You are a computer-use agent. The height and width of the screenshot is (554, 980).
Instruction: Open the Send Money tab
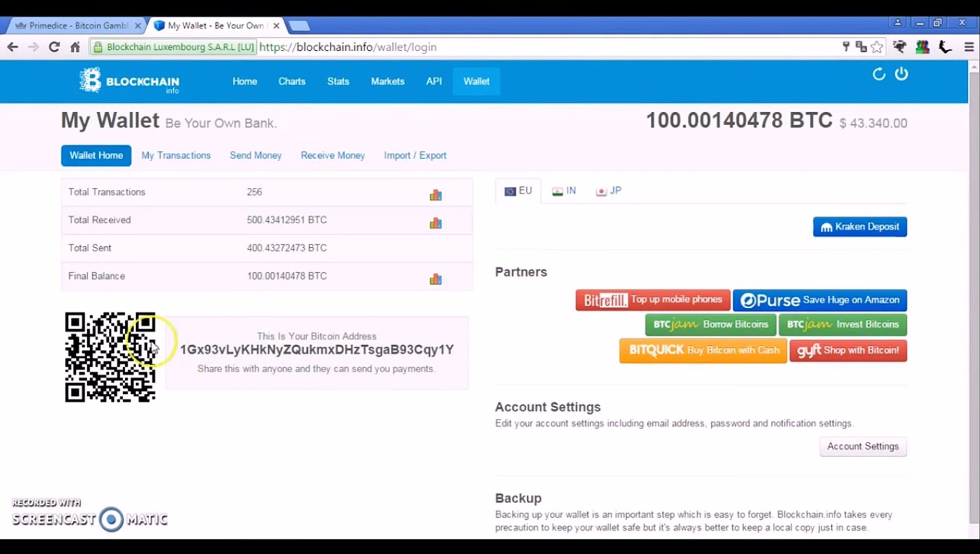click(x=255, y=155)
